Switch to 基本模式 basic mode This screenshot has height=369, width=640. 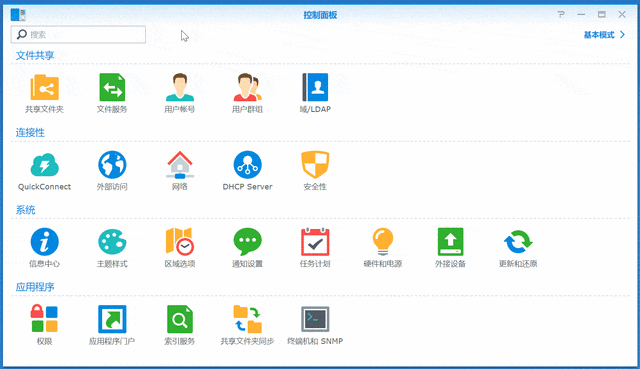(599, 35)
